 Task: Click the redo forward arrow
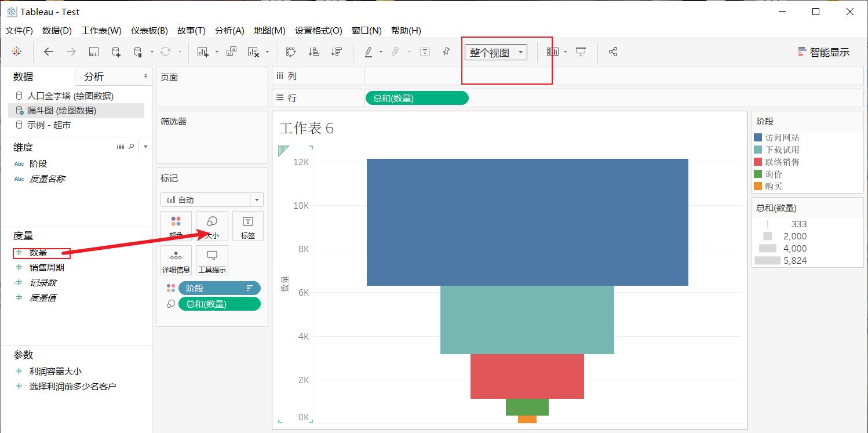point(71,52)
